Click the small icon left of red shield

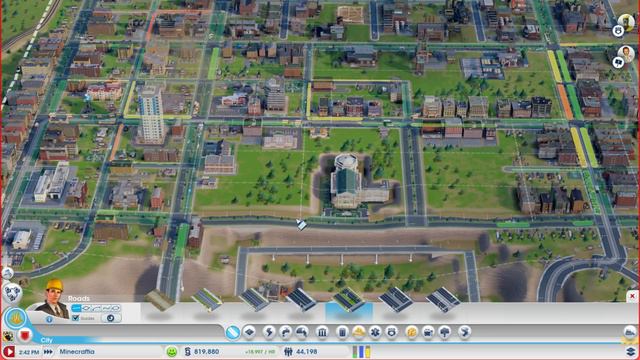7,336
